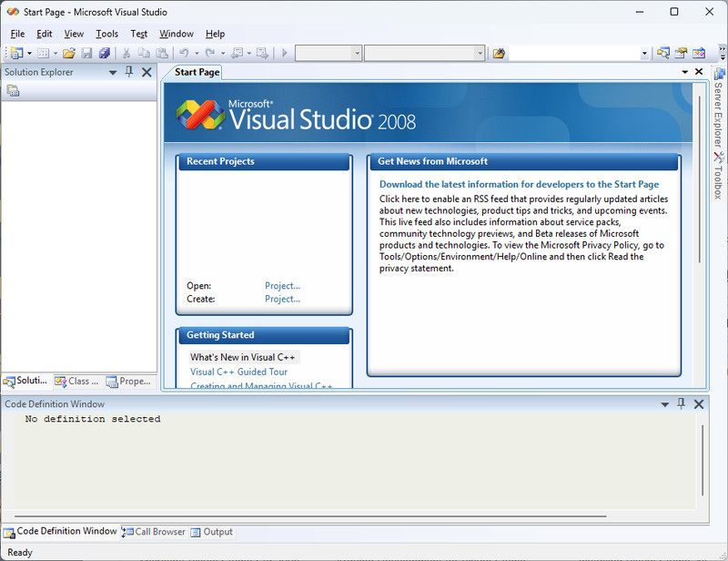Open the Help menu

[x=215, y=34]
